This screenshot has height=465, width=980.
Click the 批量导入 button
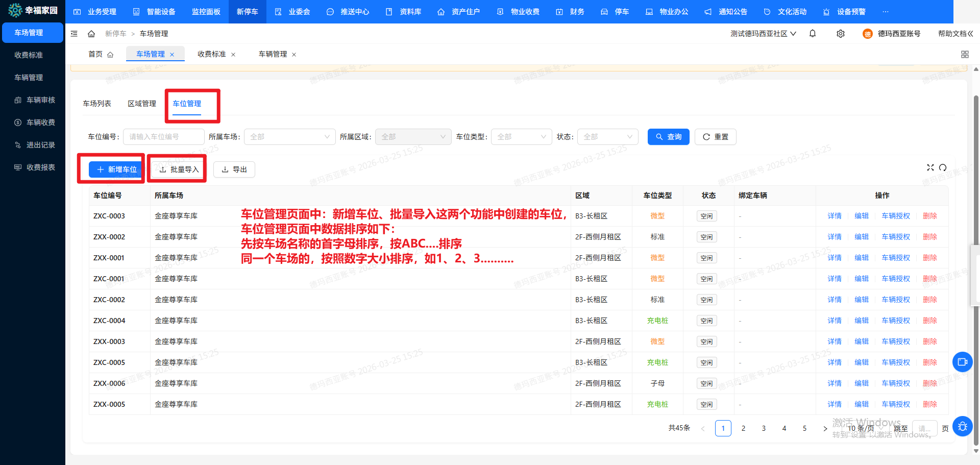click(177, 169)
